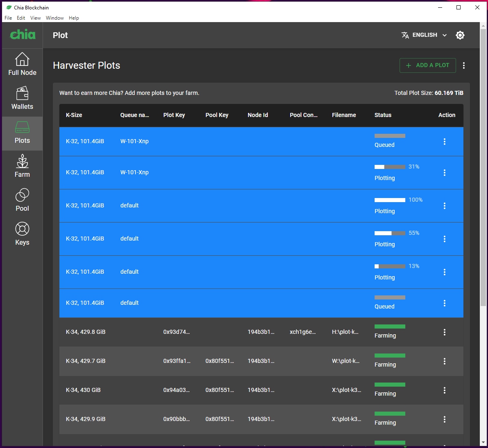488x448 pixels.
Task: Click the 13% plotting progress bar
Action: (390, 266)
